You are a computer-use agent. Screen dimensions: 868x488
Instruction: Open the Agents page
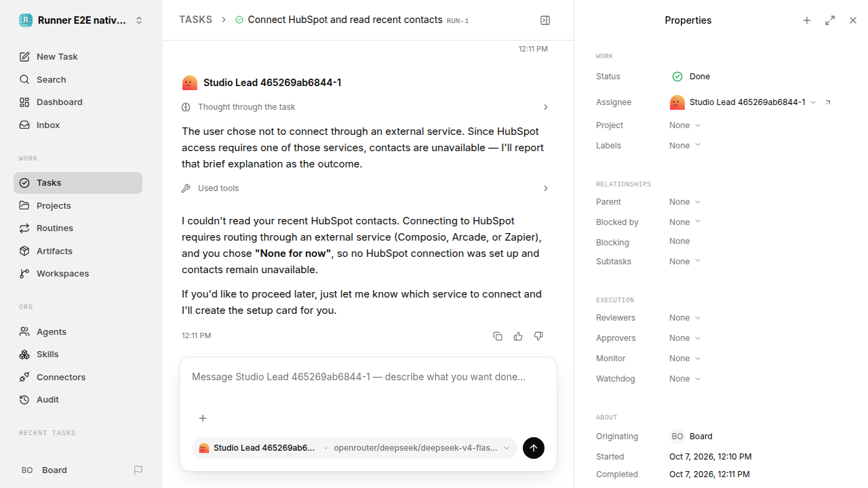coord(78,332)
